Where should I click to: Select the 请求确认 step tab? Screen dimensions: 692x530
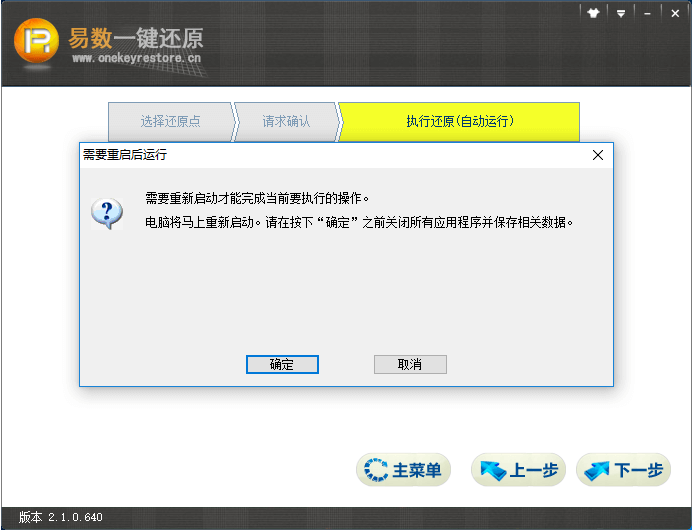[286, 121]
